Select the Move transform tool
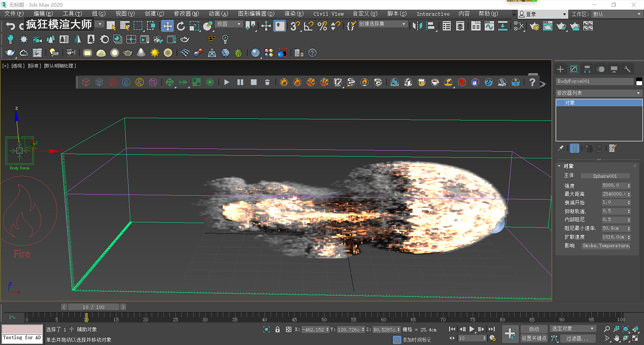Image resolution: width=644 pixels, height=345 pixels. pos(168,26)
